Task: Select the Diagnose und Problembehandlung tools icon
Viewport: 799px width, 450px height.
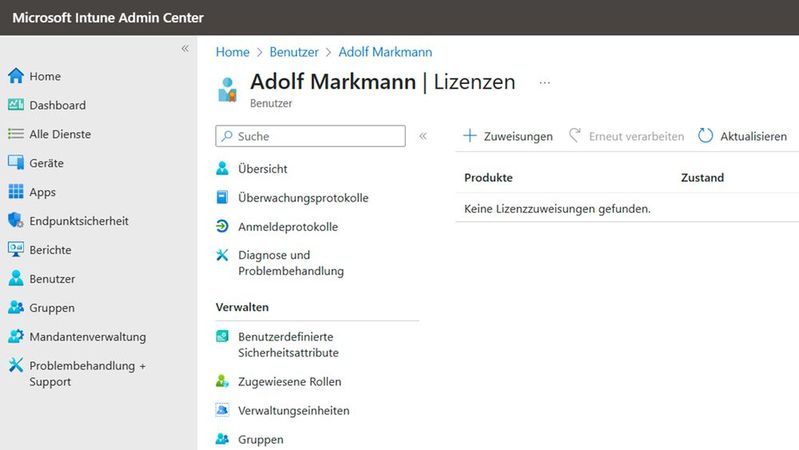Action: 222,255
